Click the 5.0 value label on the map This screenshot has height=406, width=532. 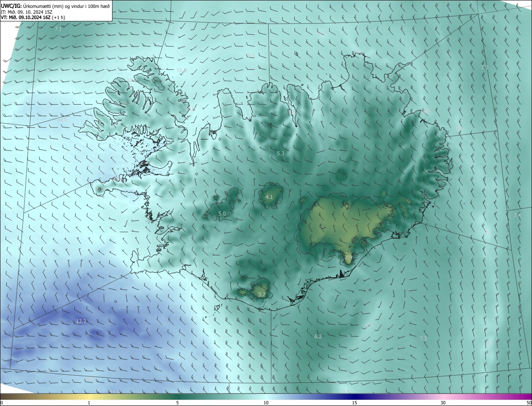click(222, 213)
